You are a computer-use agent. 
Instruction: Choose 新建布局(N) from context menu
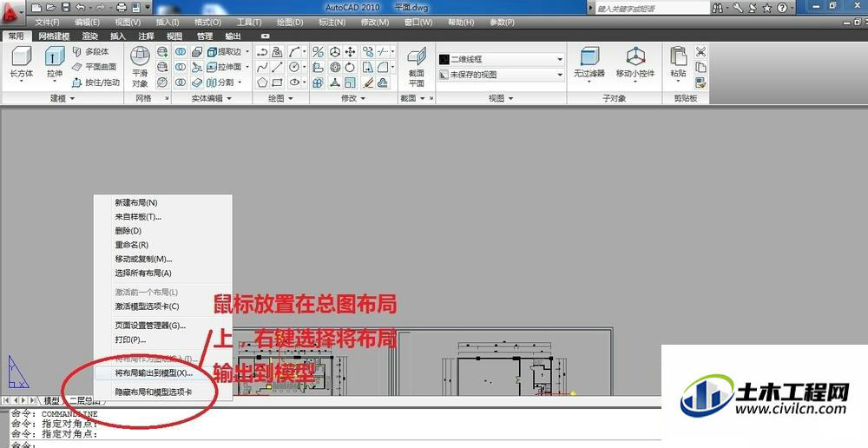pos(163,203)
